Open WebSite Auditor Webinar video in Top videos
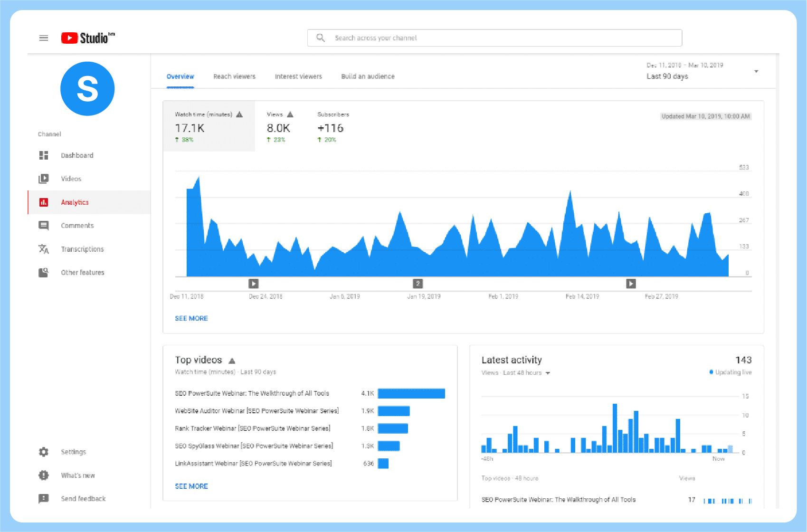Screen dimensions: 807x532 [256, 411]
